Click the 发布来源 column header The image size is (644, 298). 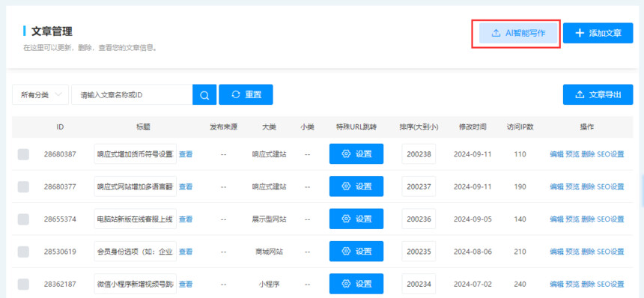click(x=223, y=127)
